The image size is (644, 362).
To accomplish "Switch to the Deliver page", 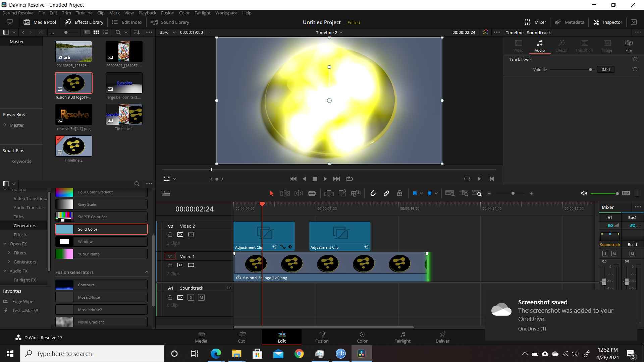I will pos(442,337).
